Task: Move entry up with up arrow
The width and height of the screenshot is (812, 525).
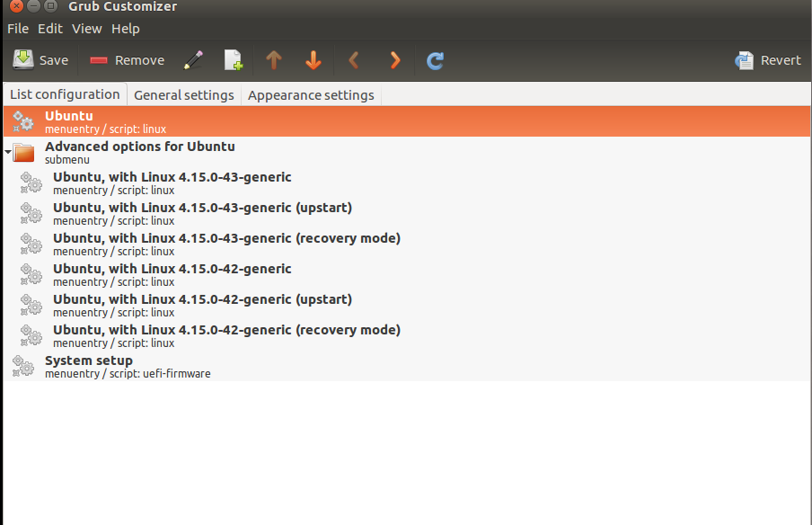Action: coord(274,60)
